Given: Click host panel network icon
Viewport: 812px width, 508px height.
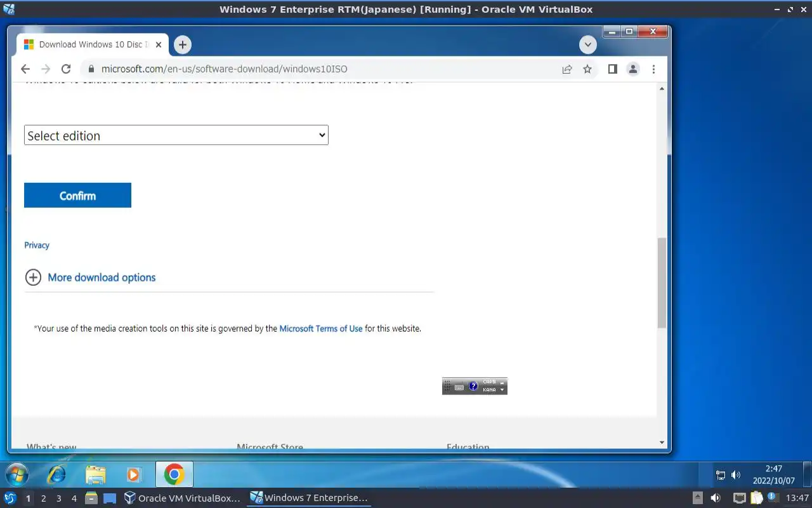Looking at the screenshot, I should 739,498.
